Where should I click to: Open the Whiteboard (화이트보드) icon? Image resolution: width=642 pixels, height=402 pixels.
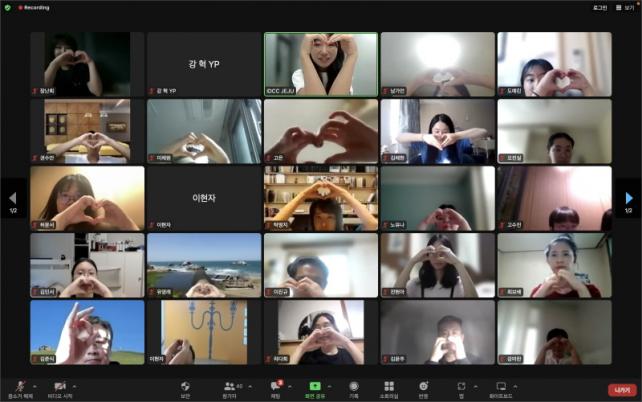click(x=501, y=385)
